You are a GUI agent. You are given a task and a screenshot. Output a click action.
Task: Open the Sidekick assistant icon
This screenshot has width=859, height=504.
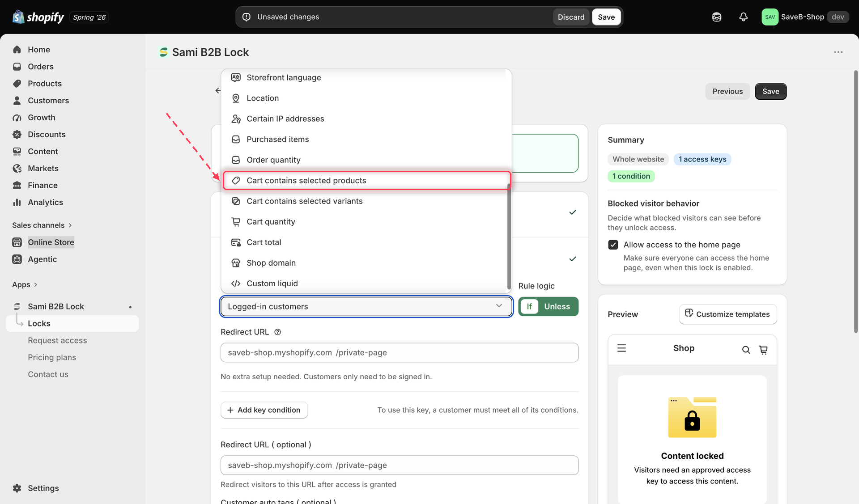(x=717, y=17)
